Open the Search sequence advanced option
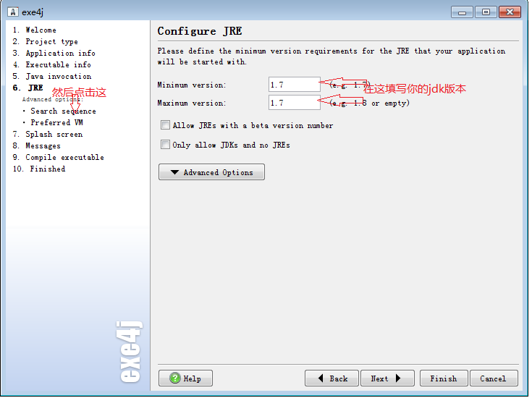532x398 pixels. pyautogui.click(x=63, y=111)
